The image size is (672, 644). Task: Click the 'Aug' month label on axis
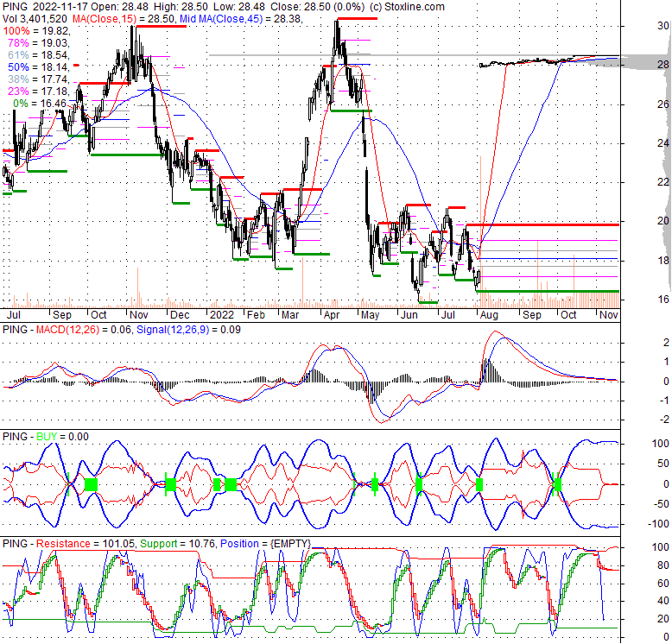489,315
